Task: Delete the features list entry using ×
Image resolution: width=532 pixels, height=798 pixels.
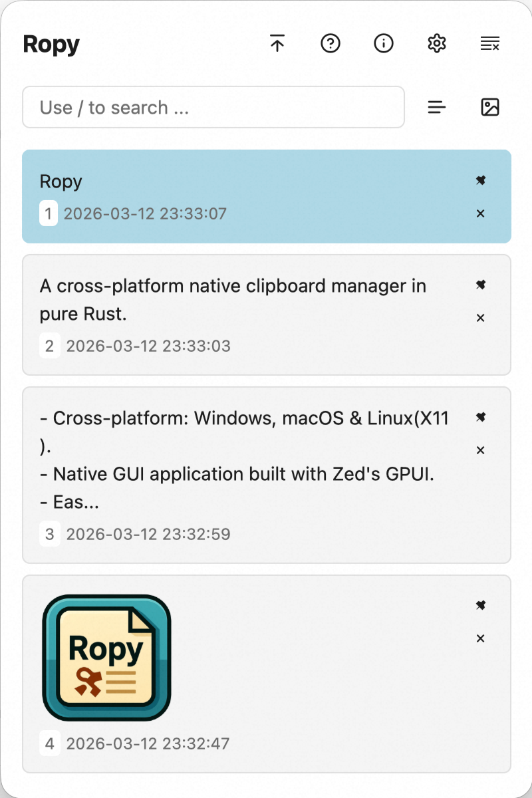Action: coord(480,450)
